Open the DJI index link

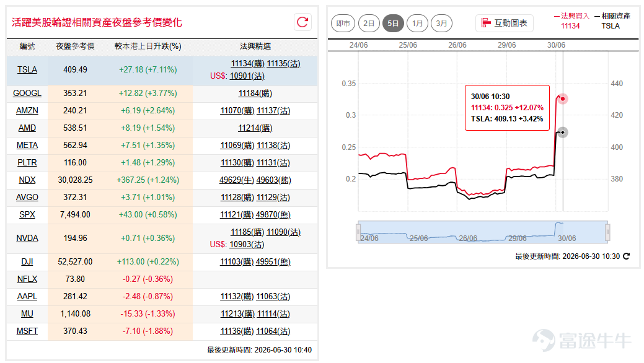coord(27,261)
